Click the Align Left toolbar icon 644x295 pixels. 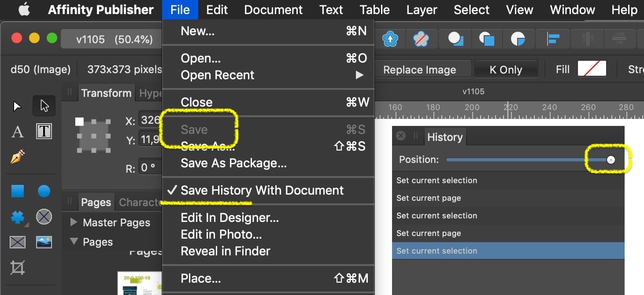[x=553, y=39]
